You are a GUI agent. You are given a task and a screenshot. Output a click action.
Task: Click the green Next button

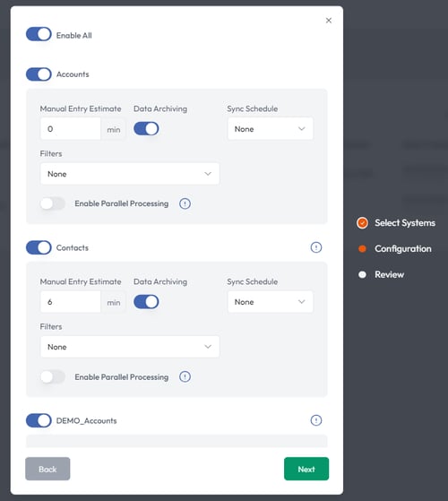coord(306,469)
